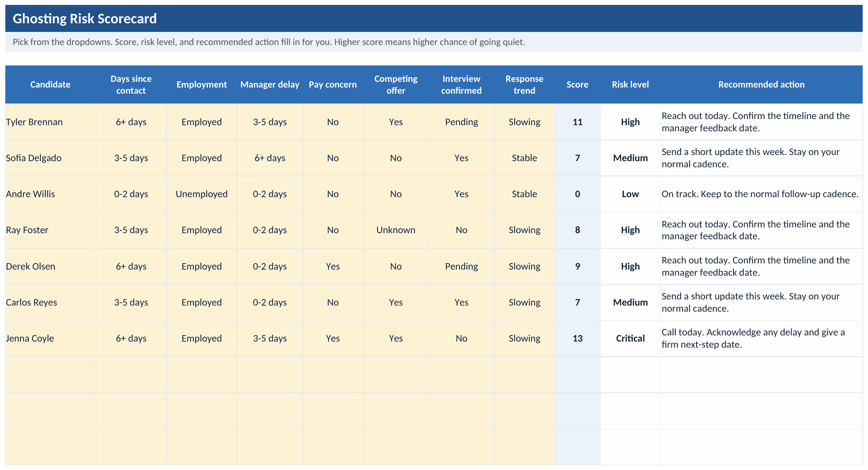Select the Score column header
868x470 pixels.
click(578, 84)
